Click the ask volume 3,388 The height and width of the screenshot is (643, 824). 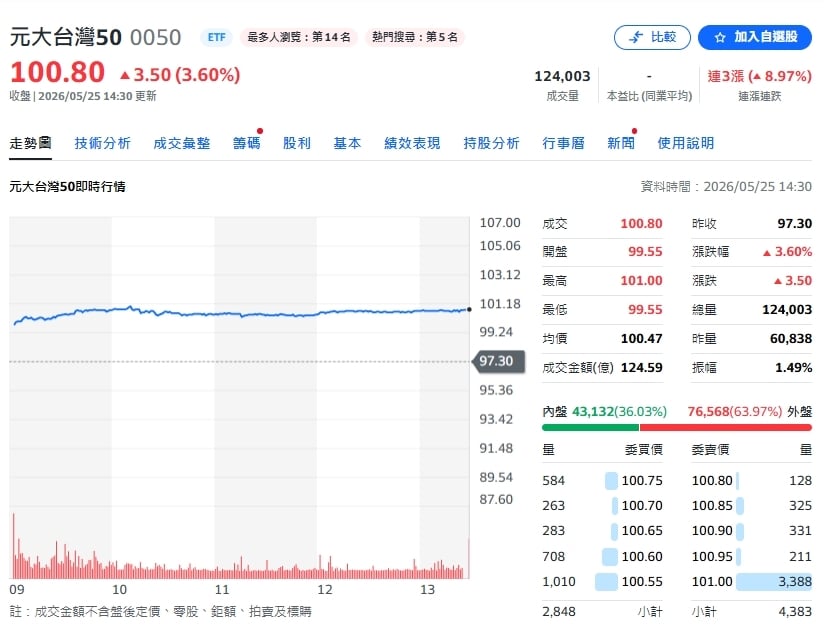coord(795,582)
